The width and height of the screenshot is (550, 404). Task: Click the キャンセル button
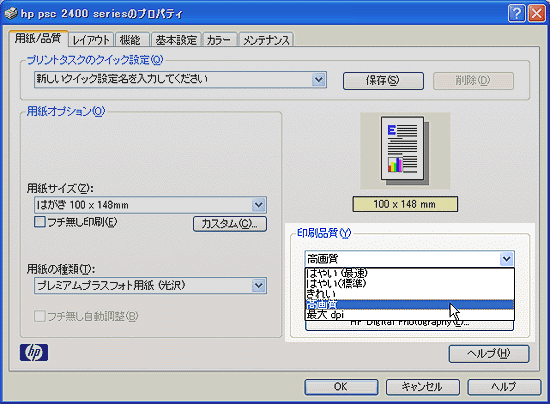coord(423,387)
